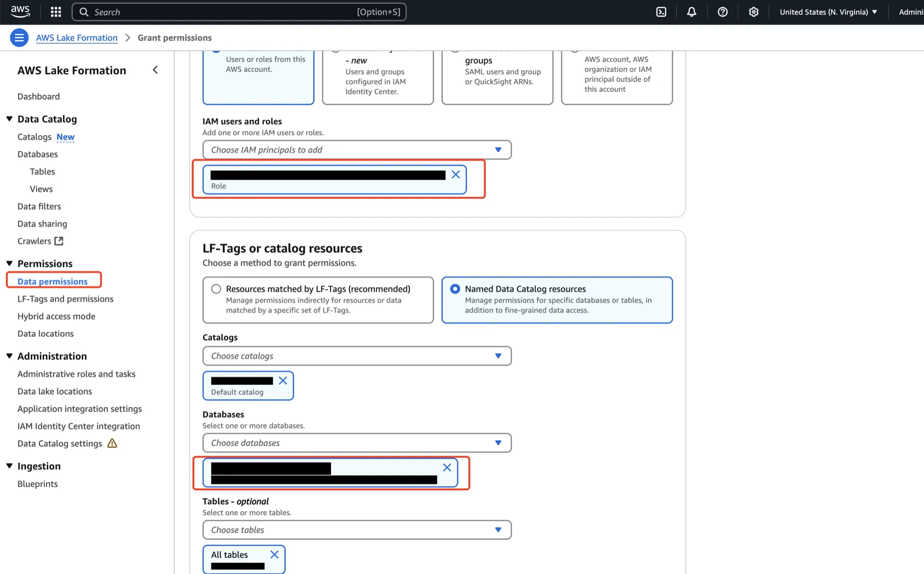Click the New link next to Catalogs
The image size is (924, 574).
[x=65, y=137]
